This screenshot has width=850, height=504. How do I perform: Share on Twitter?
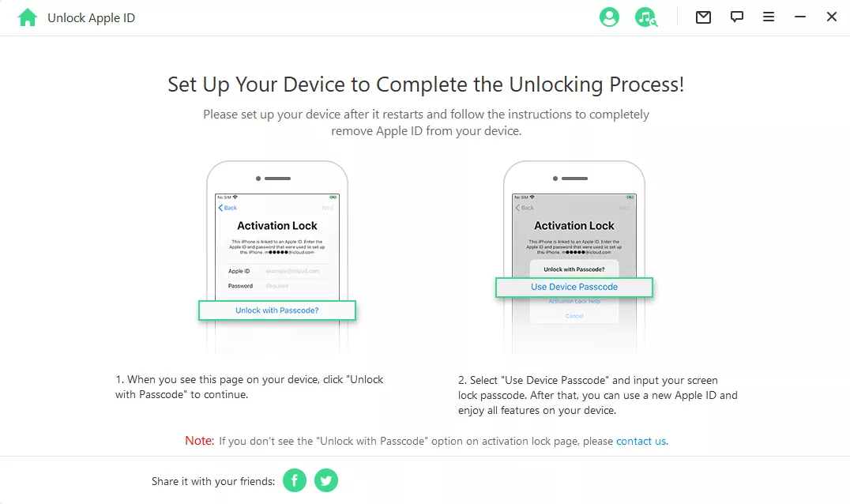326,480
